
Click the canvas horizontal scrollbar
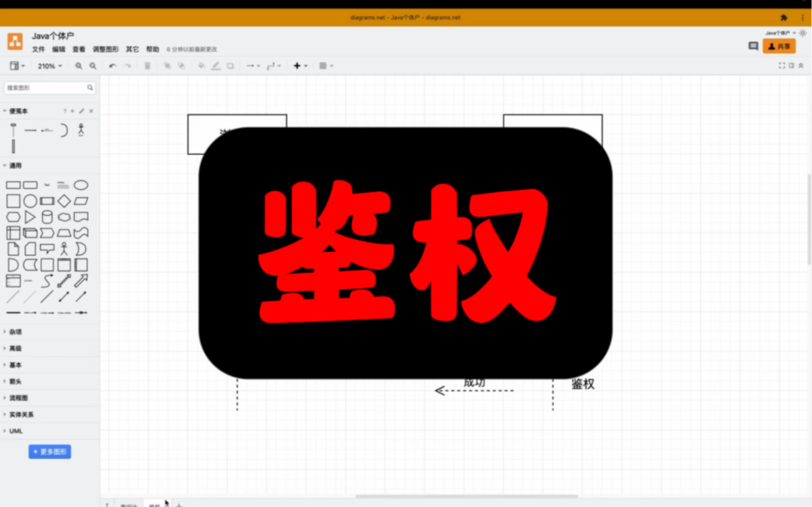pos(466,496)
